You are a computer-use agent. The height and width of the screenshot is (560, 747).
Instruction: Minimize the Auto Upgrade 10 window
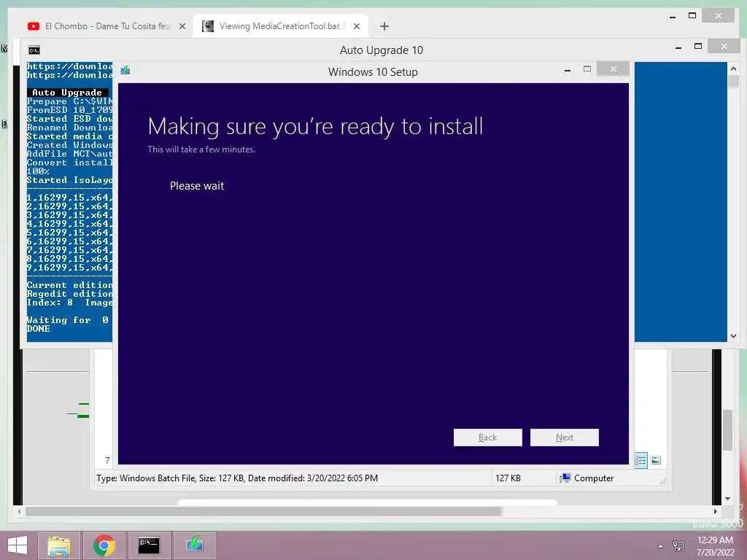coord(678,47)
